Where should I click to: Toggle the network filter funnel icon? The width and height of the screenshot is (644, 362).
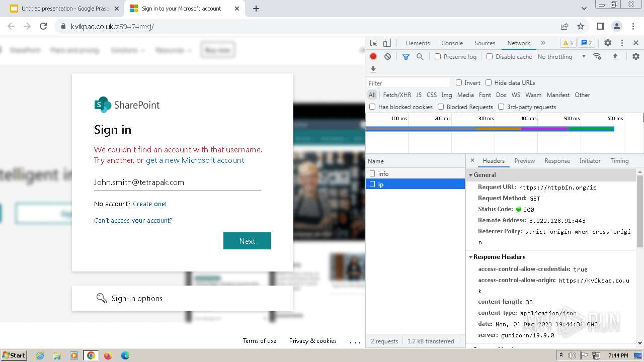(x=406, y=57)
